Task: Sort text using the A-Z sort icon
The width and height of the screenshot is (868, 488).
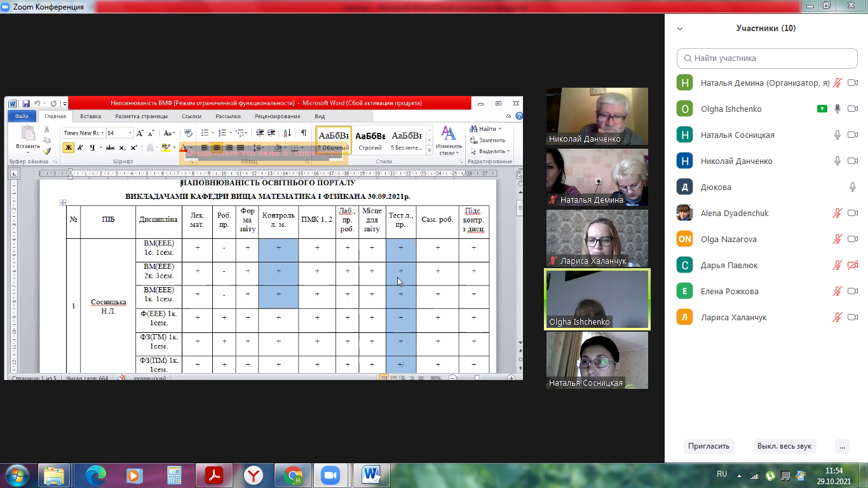Action: pos(287,133)
